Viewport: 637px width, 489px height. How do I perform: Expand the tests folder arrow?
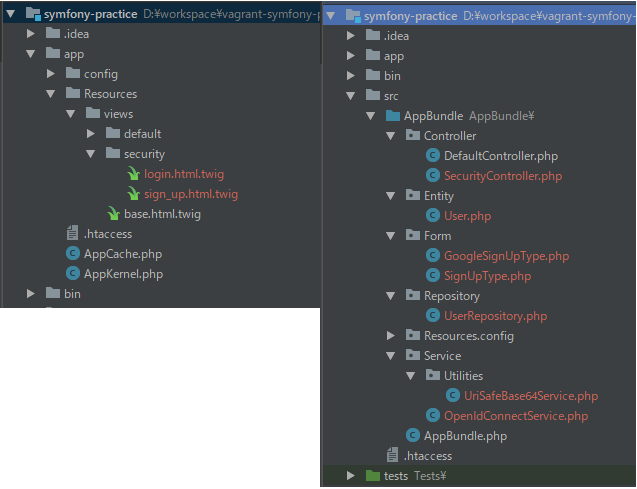click(351, 475)
